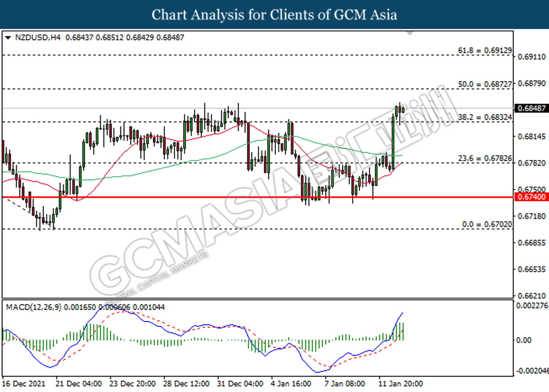Click the MACD scale value -0.002046

[532, 371]
